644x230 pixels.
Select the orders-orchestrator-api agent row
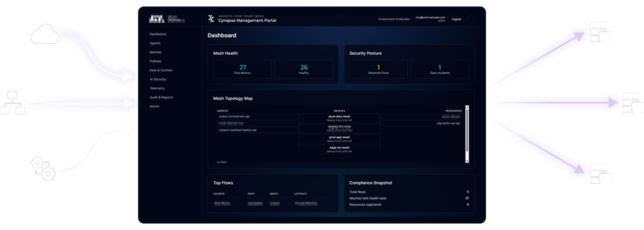[x=258, y=117]
